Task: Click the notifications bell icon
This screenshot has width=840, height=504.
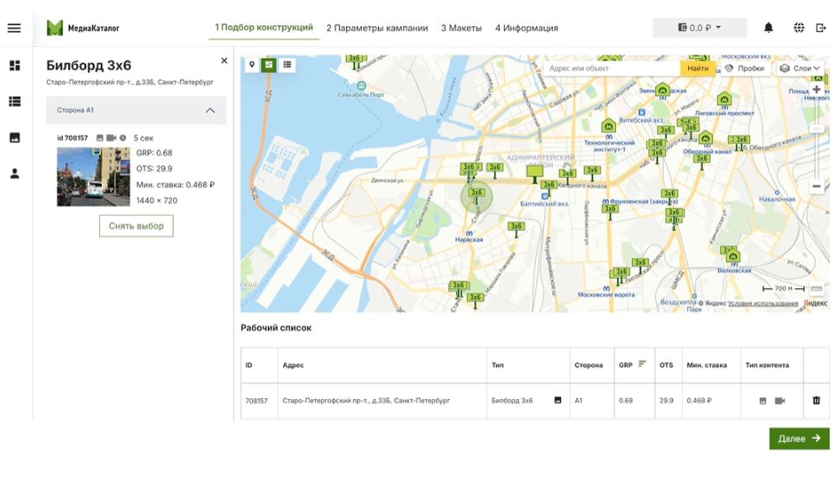Action: click(x=769, y=28)
